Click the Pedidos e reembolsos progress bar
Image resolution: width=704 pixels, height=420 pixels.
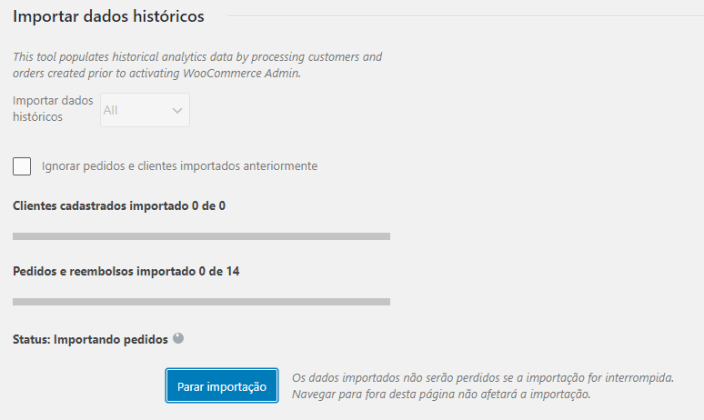pyautogui.click(x=201, y=302)
